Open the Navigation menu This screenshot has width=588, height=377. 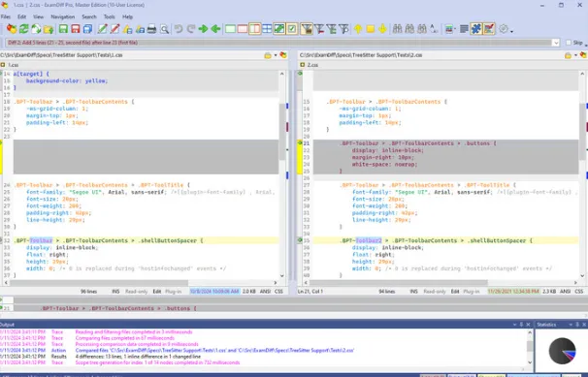(63, 16)
